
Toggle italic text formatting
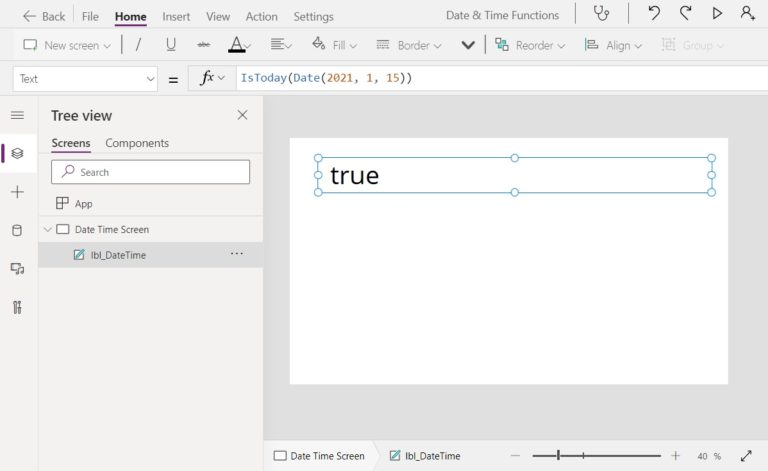(x=138, y=45)
